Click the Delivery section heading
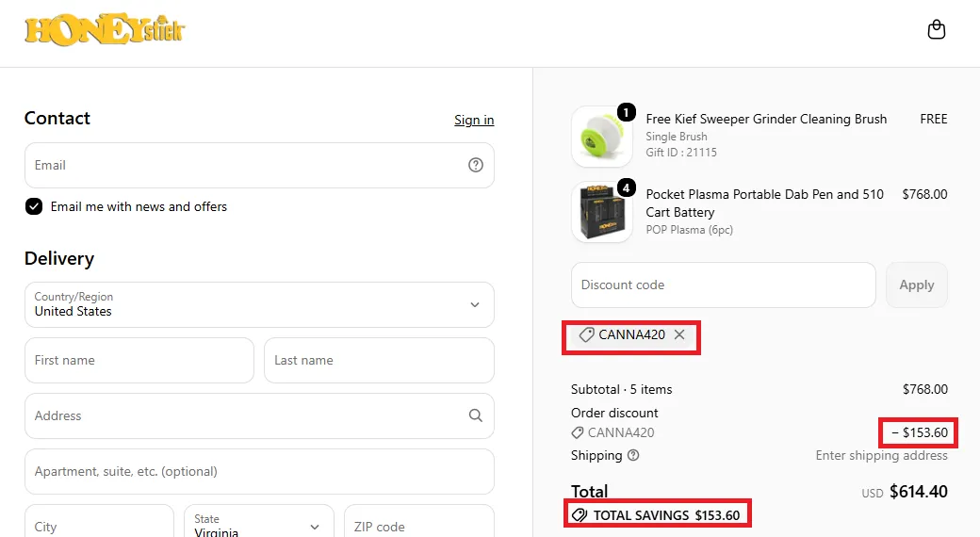 (x=59, y=258)
